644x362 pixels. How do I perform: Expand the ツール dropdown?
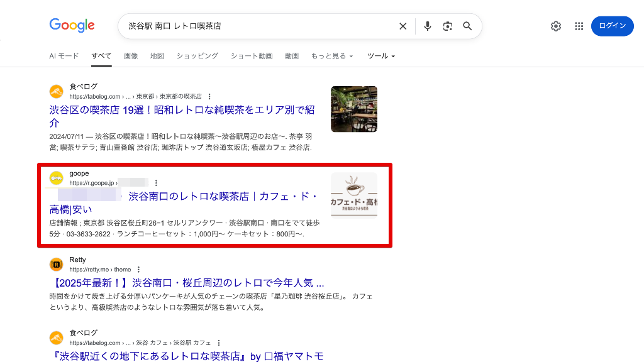pyautogui.click(x=381, y=56)
